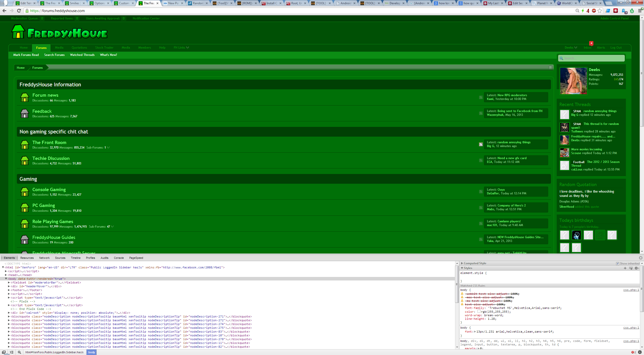This screenshot has width=644, height=355.
Task: Toggle the Show inherited checkbox
Action: click(x=618, y=264)
